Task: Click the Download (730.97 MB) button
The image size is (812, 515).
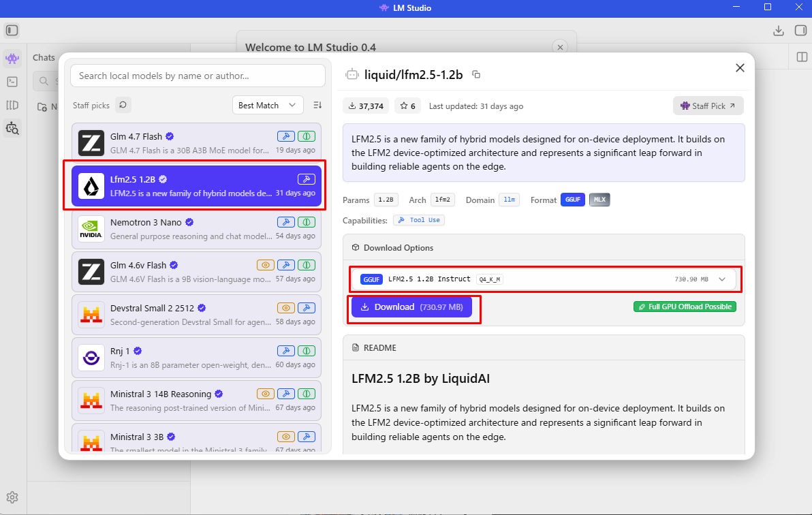Action: [411, 307]
